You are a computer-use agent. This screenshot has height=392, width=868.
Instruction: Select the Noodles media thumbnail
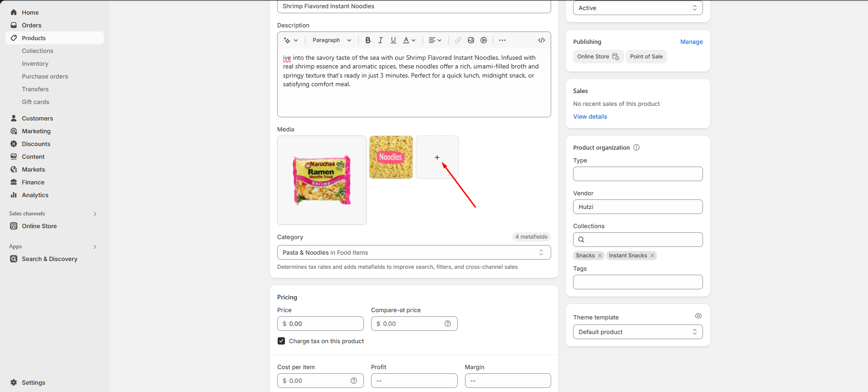[391, 157]
